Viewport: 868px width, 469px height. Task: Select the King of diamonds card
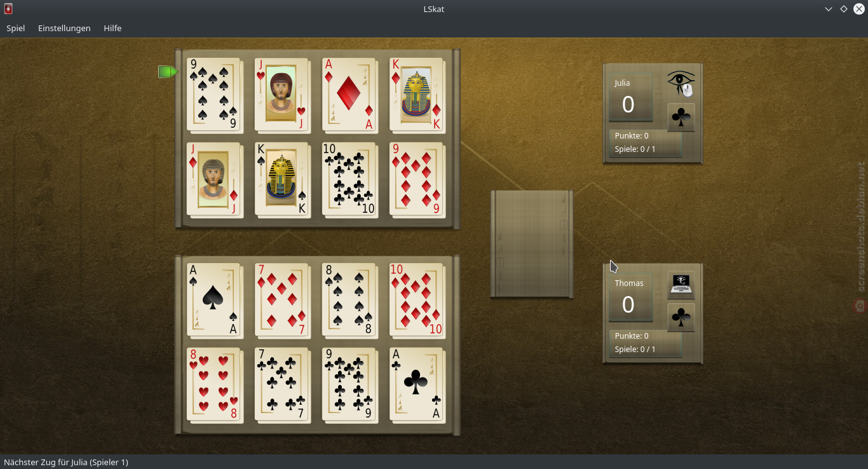click(417, 95)
